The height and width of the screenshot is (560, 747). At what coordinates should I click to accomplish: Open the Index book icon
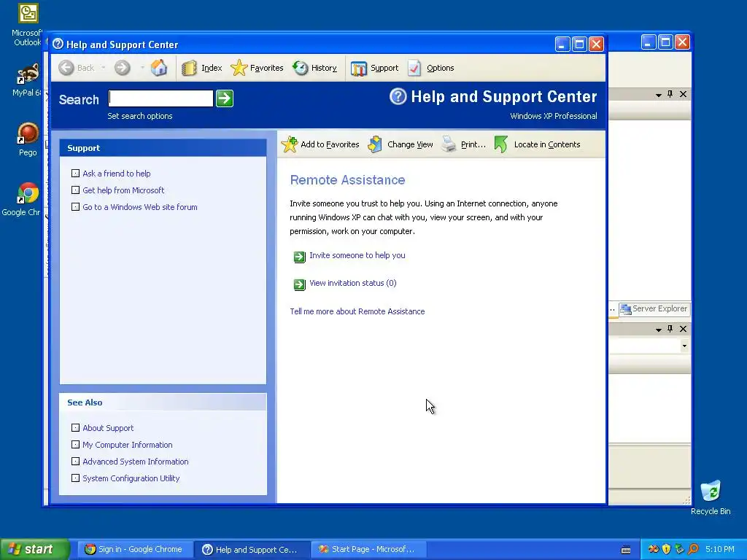coord(189,68)
